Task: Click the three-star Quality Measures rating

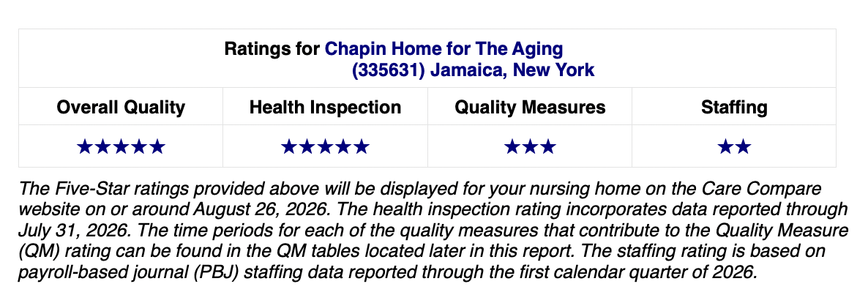Action: pyautogui.click(x=530, y=147)
